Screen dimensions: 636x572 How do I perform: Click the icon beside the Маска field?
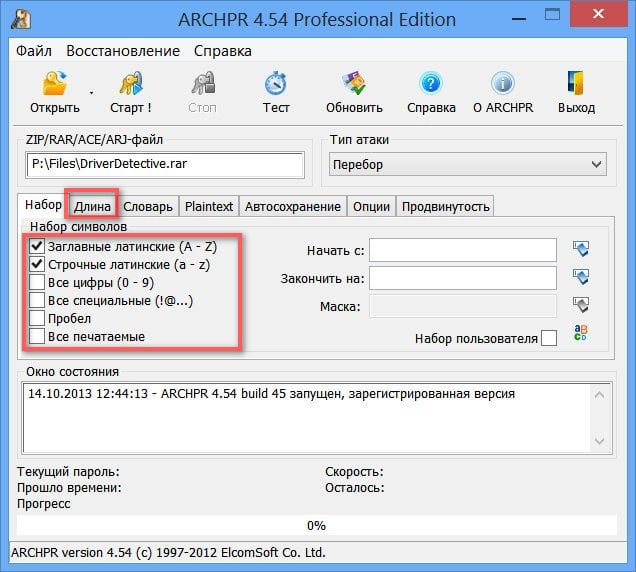coord(581,305)
